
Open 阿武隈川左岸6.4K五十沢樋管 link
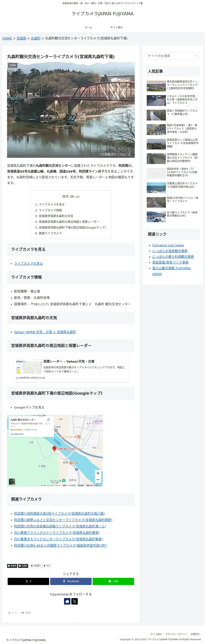60,545
